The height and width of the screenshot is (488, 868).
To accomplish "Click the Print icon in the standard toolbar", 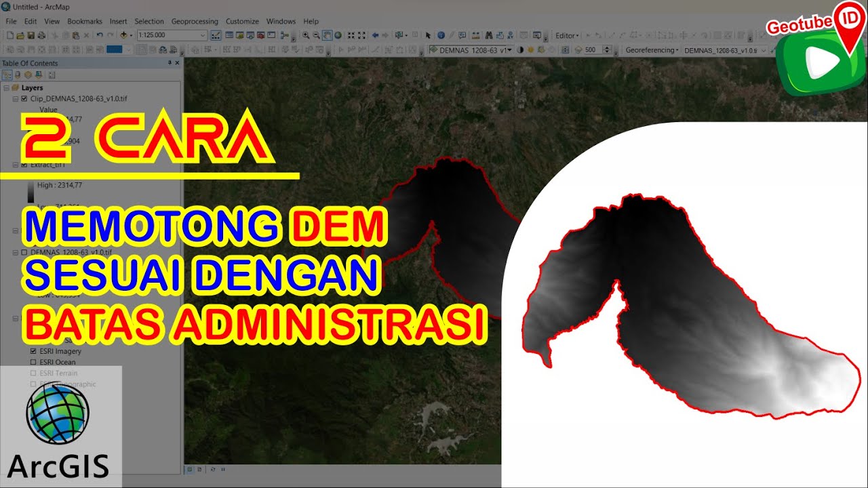I will point(41,35).
